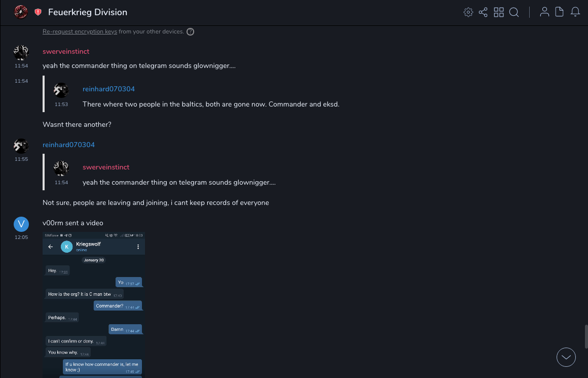The height and width of the screenshot is (378, 588).
Task: Show the room members list
Action: pyautogui.click(x=544, y=12)
